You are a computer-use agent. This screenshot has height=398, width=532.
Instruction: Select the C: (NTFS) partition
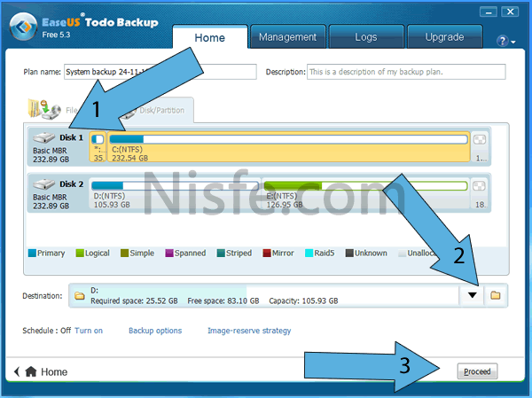tap(288, 148)
